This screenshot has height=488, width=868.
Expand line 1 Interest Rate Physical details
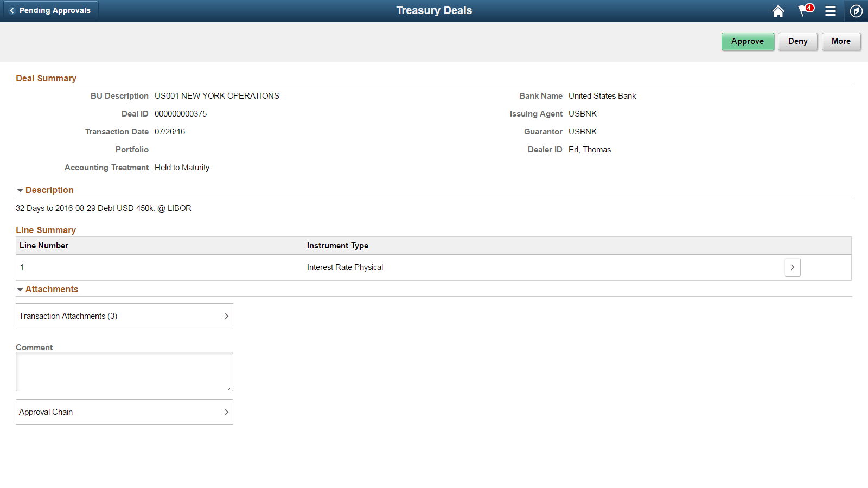(x=793, y=267)
